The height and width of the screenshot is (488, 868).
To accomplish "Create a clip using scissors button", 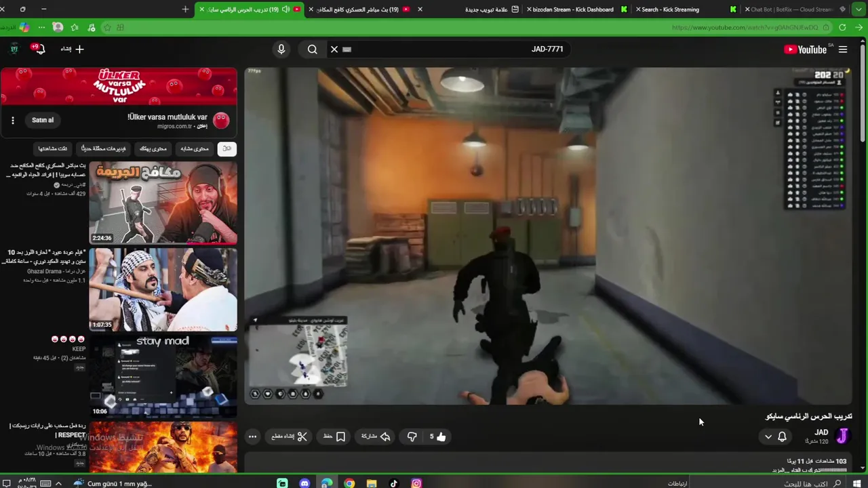I will pyautogui.click(x=290, y=436).
